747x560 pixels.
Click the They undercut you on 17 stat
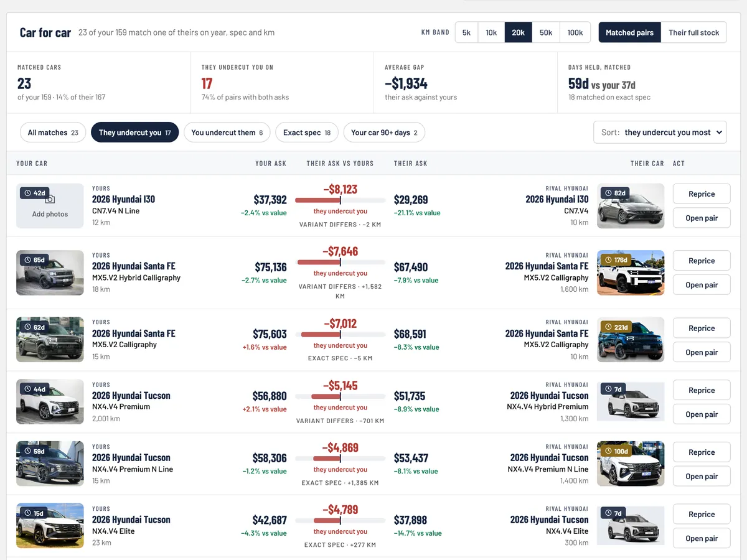207,83
